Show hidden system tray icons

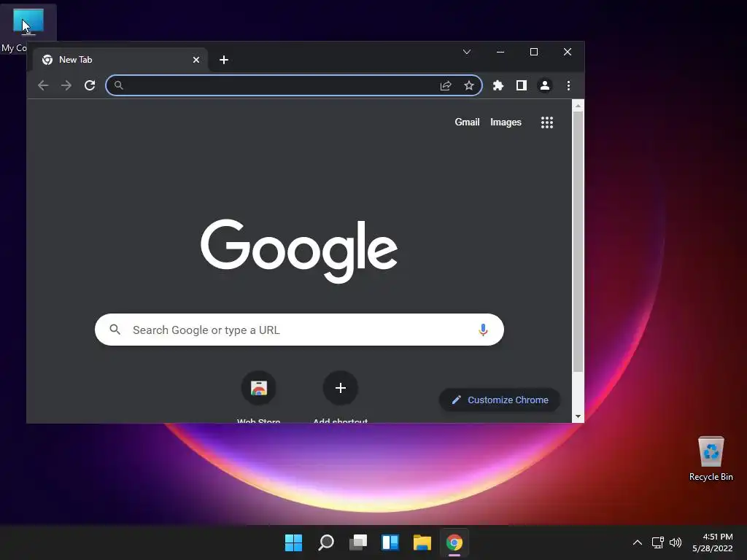(638, 542)
